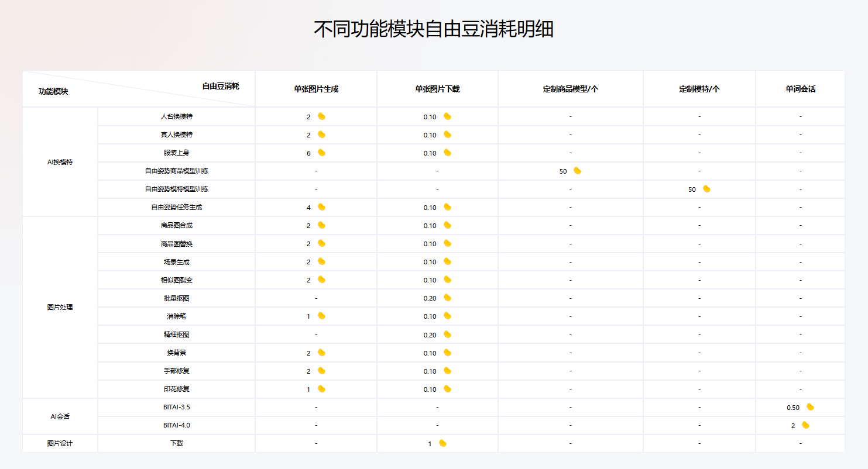Click the value 4 in 自由姿势任务生成 row
This screenshot has height=469, width=868.
(x=308, y=208)
